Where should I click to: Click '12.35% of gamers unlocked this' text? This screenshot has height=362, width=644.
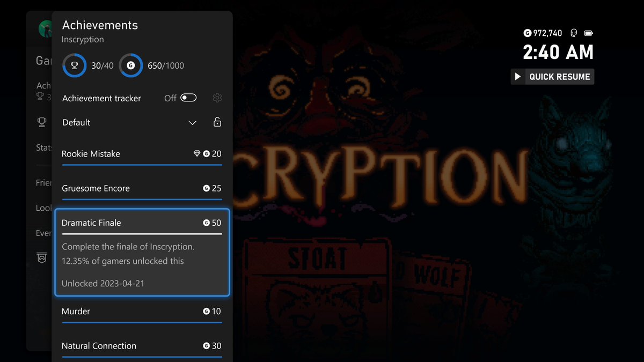point(123,261)
